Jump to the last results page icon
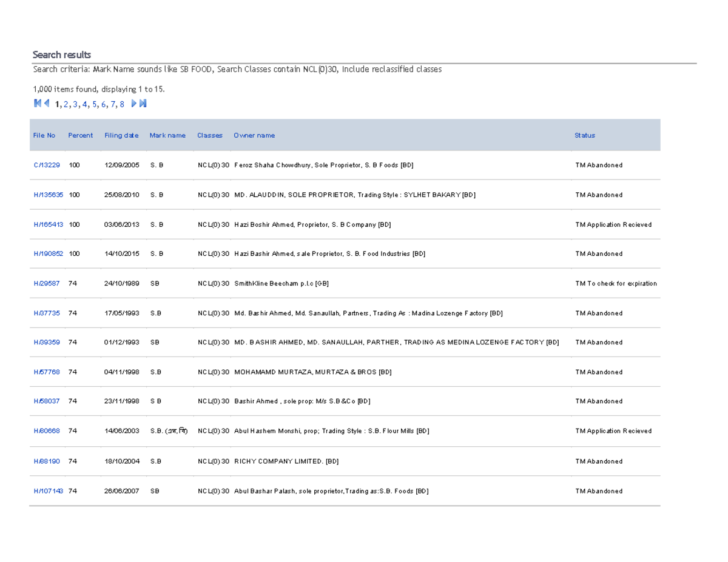This screenshot has width=728, height=562. coord(142,103)
